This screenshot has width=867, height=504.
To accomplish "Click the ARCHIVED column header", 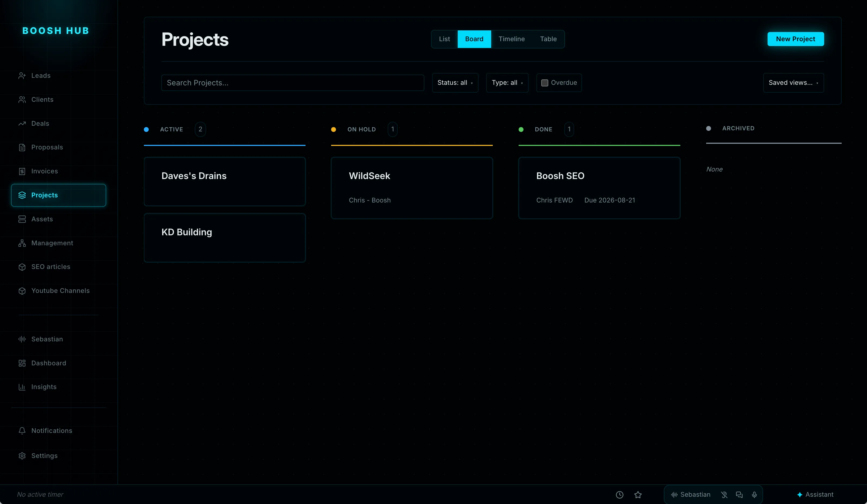I will (x=738, y=129).
